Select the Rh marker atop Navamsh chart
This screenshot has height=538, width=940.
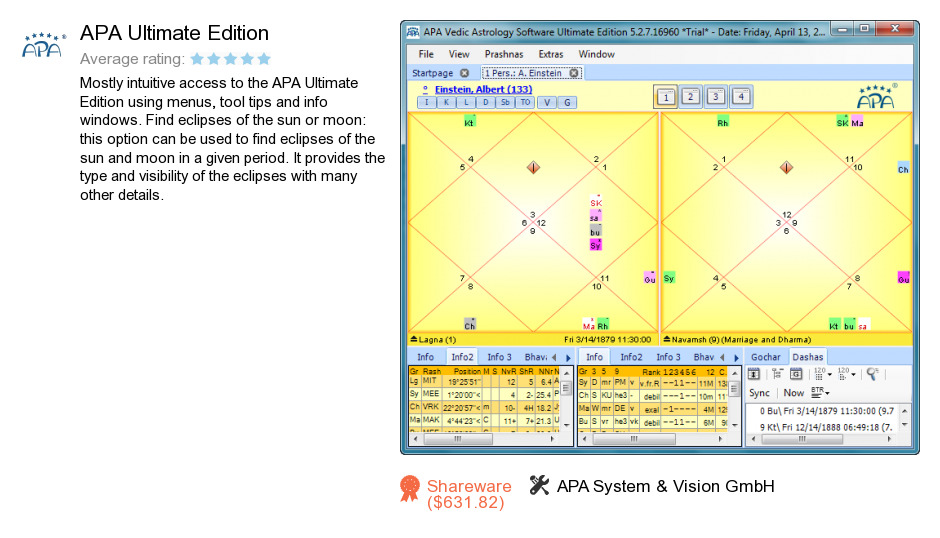[722, 122]
